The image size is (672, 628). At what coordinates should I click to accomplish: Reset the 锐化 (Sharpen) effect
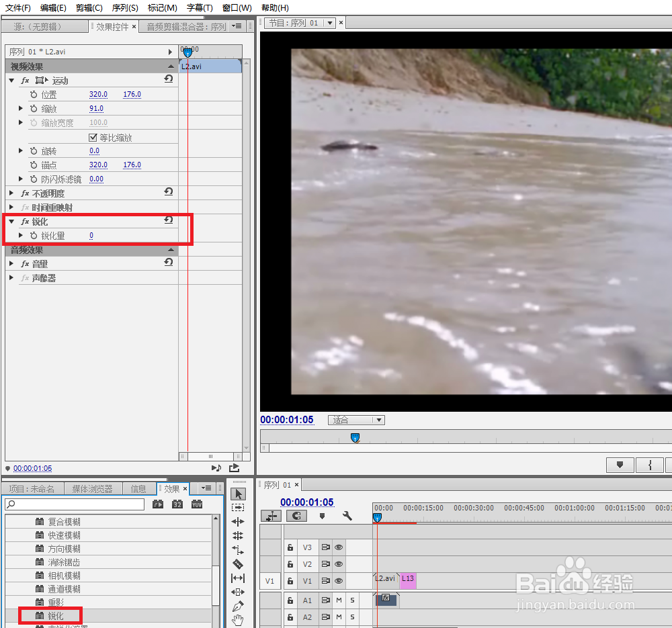click(169, 220)
